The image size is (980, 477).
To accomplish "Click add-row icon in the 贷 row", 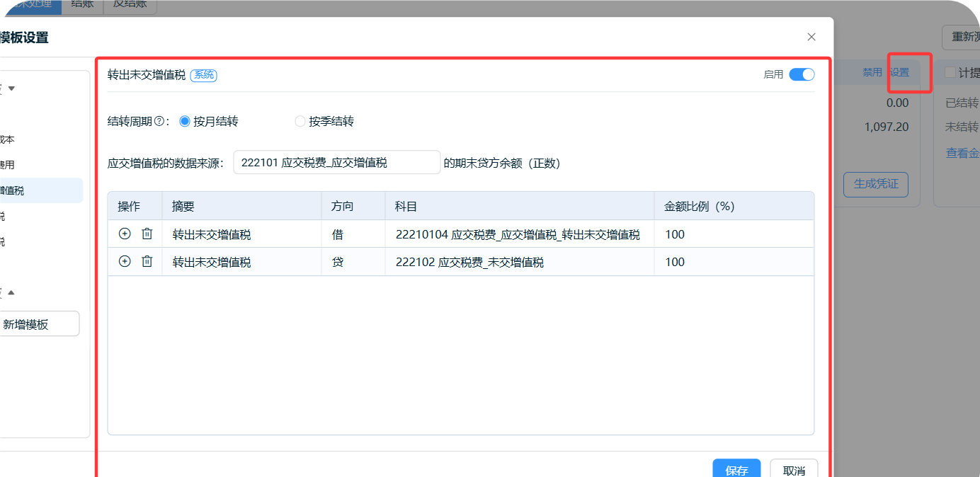I will point(125,261).
